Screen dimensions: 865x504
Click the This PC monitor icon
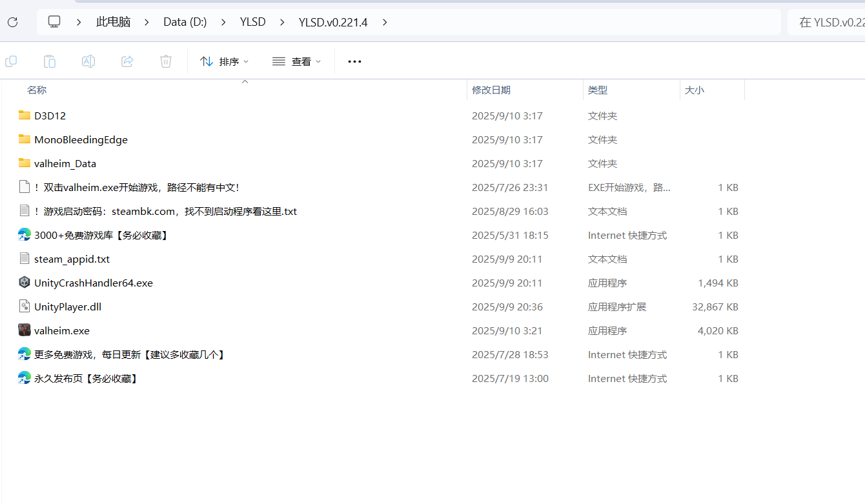[54, 22]
